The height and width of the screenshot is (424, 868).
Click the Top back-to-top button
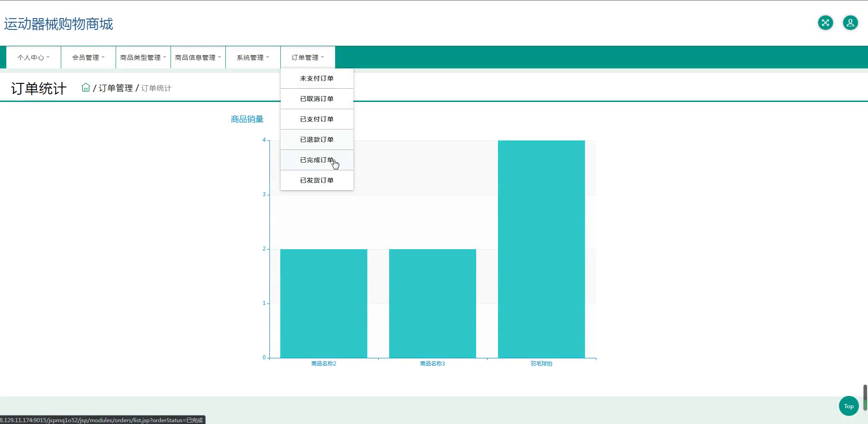[x=849, y=406]
